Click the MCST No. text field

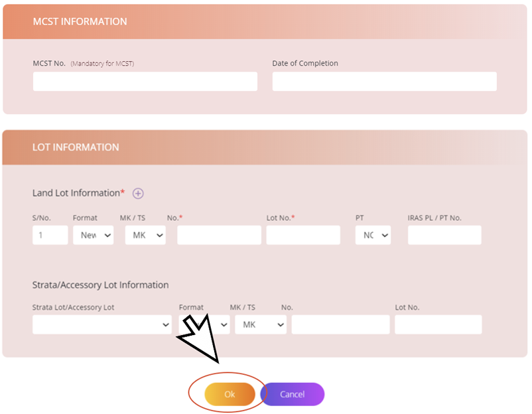(x=145, y=82)
